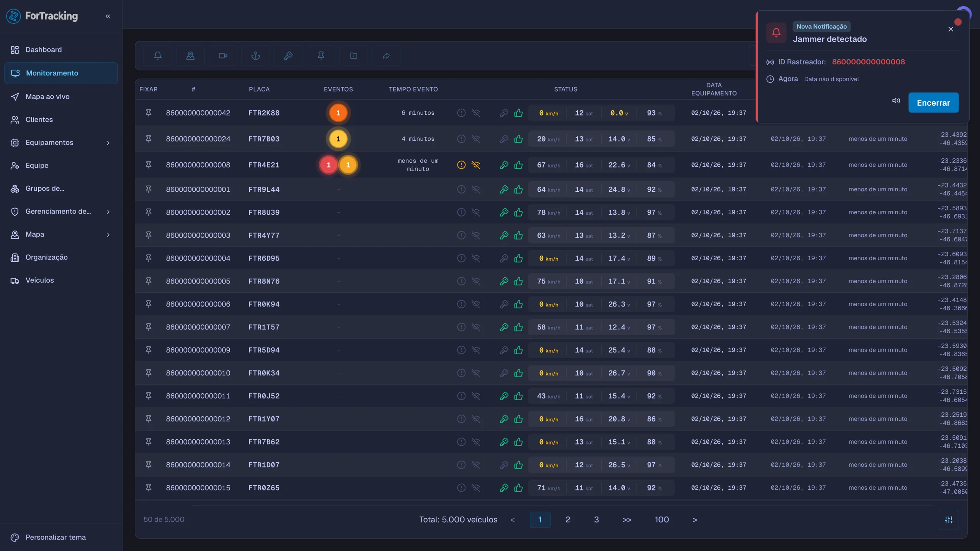980x551 pixels.
Task: Pin the FTR2K88 vehicle row
Action: point(149,113)
